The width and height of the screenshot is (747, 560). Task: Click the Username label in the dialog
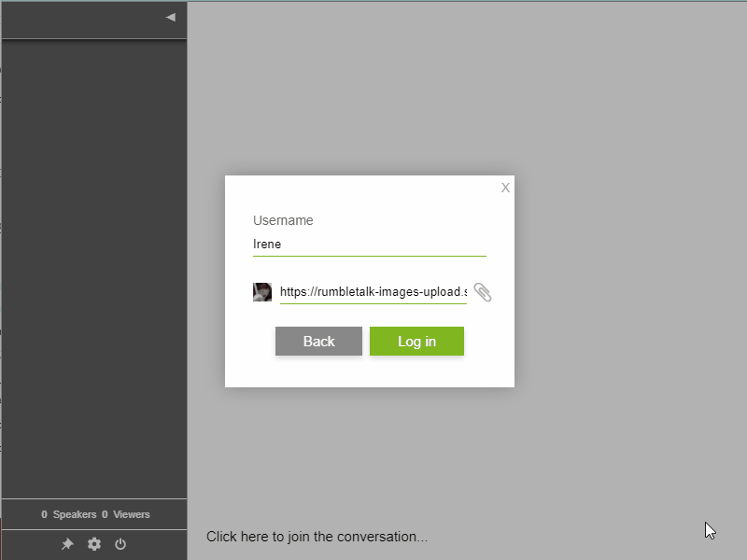coord(283,221)
